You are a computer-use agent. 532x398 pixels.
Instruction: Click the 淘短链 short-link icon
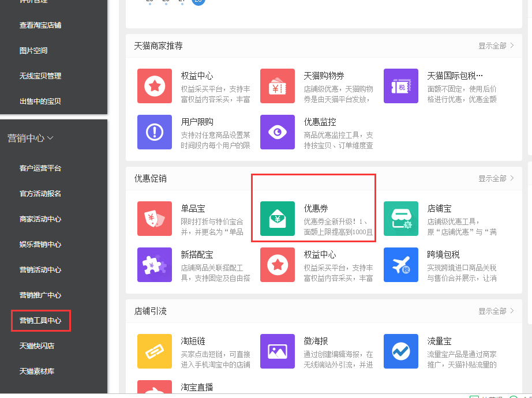[154, 351]
